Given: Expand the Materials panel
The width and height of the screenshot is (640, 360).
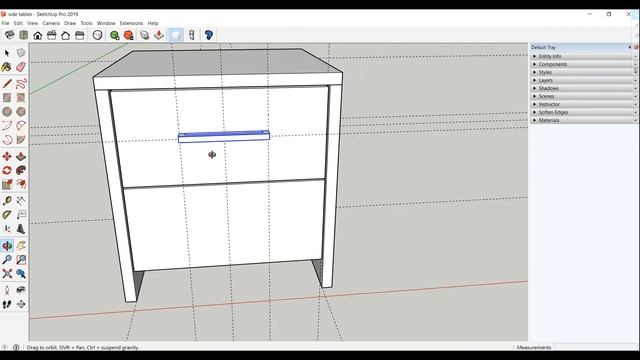Looking at the screenshot, I should 584,120.
